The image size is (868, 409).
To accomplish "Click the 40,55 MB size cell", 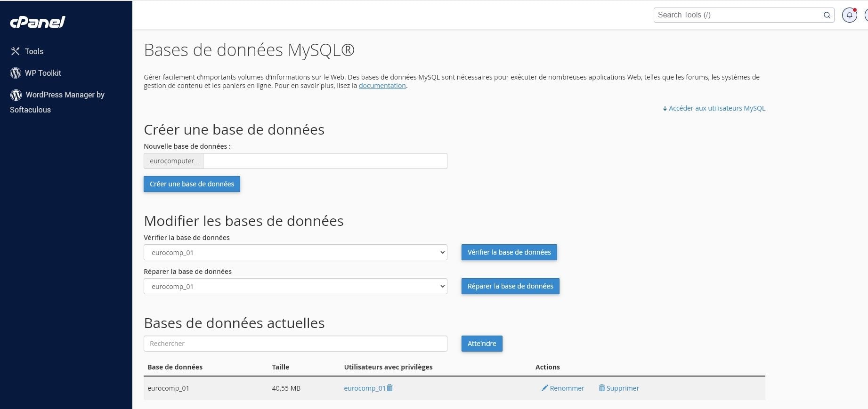I will [286, 388].
